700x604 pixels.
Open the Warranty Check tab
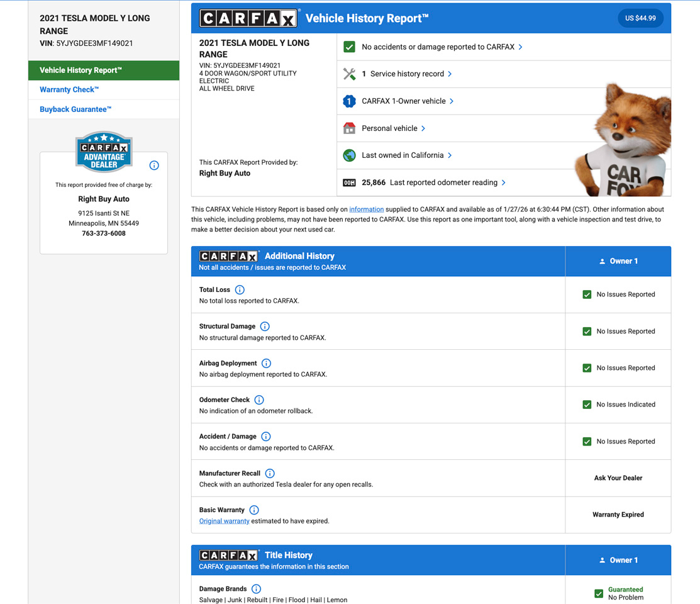(x=69, y=90)
